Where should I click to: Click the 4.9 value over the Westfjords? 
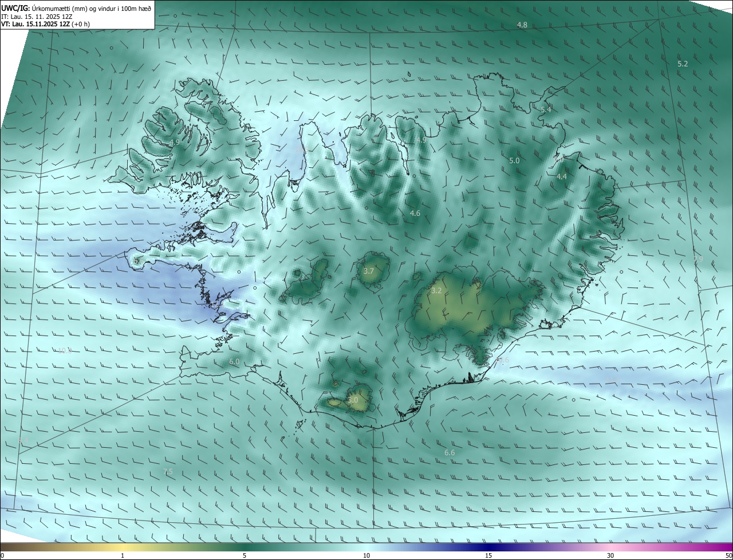(175, 142)
